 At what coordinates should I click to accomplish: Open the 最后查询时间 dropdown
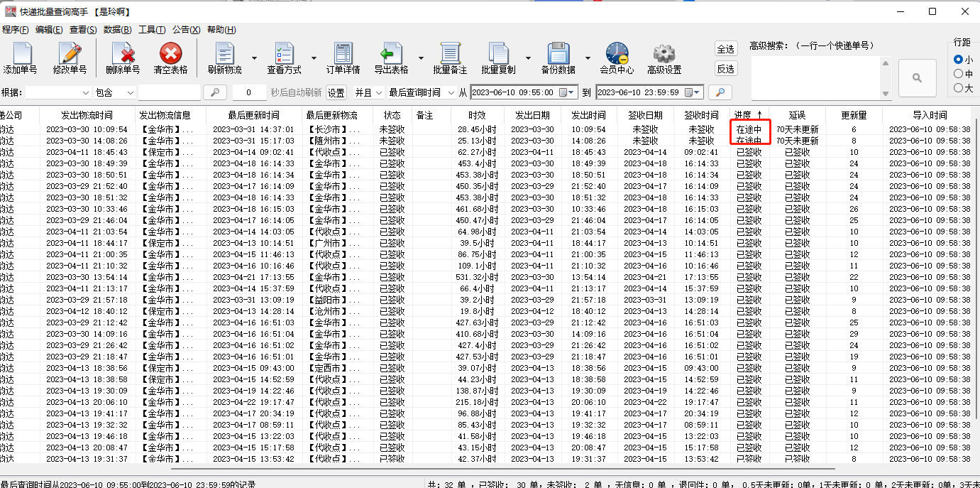point(451,92)
